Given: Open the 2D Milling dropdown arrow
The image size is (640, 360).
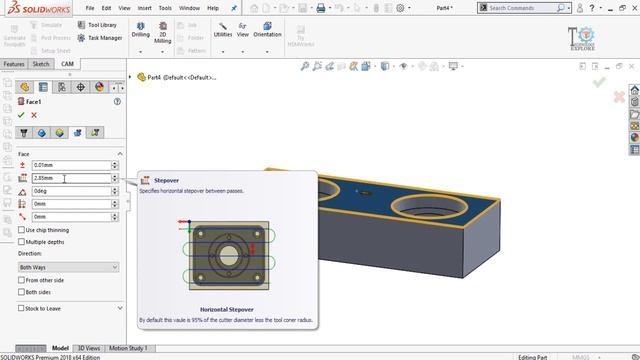Looking at the screenshot, I should (x=162, y=52).
